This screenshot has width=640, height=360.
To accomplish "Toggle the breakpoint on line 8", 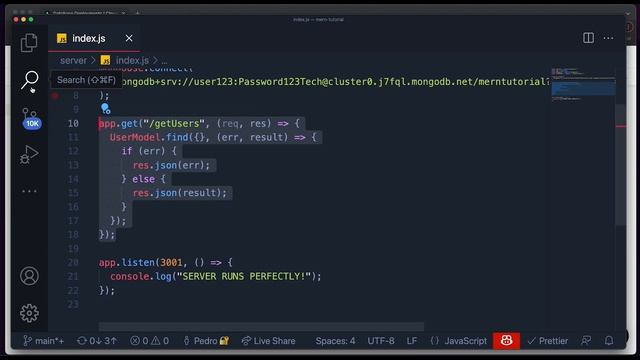I will 55,96.
